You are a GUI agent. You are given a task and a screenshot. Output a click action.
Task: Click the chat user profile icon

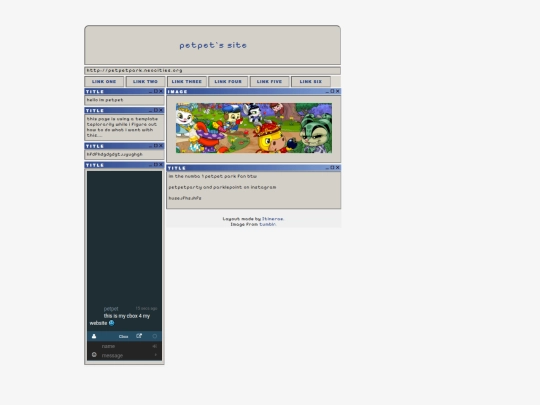coord(94,336)
